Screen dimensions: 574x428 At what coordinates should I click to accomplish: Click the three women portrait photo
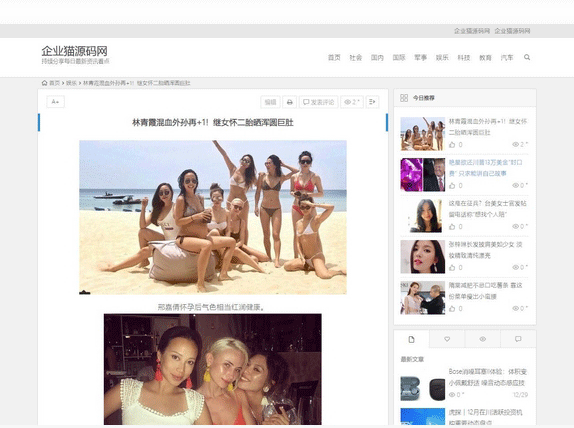(x=213, y=369)
